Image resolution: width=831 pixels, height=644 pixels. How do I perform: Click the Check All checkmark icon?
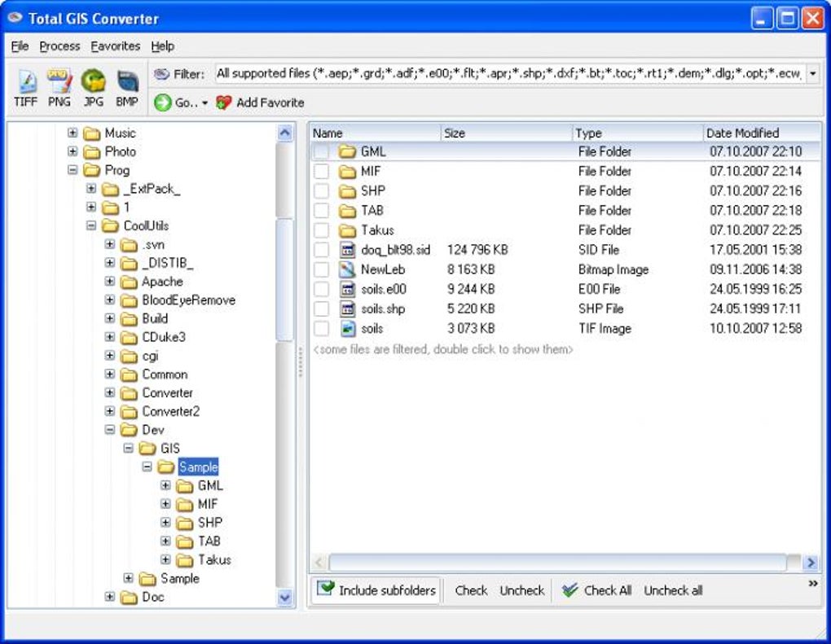(569, 590)
